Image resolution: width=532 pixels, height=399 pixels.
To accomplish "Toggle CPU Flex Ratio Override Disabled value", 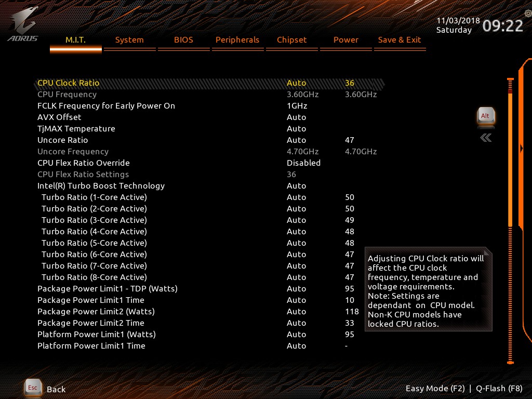I will [x=303, y=163].
